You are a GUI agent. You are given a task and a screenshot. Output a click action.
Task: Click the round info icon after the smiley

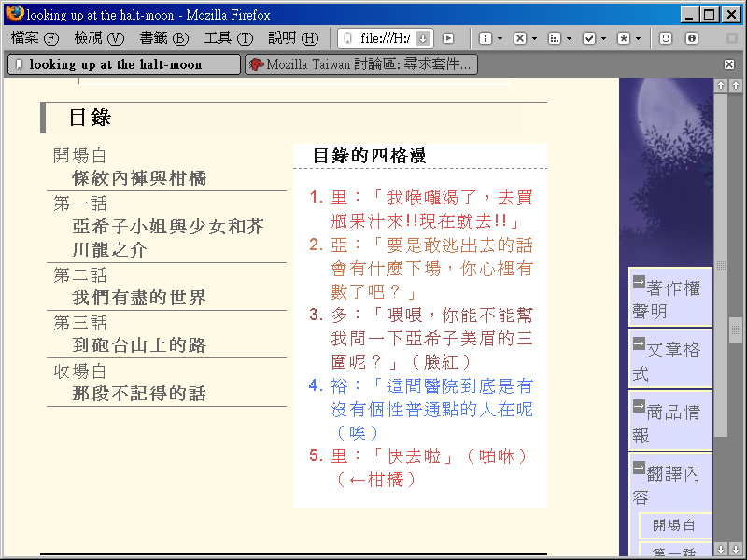[x=692, y=38]
